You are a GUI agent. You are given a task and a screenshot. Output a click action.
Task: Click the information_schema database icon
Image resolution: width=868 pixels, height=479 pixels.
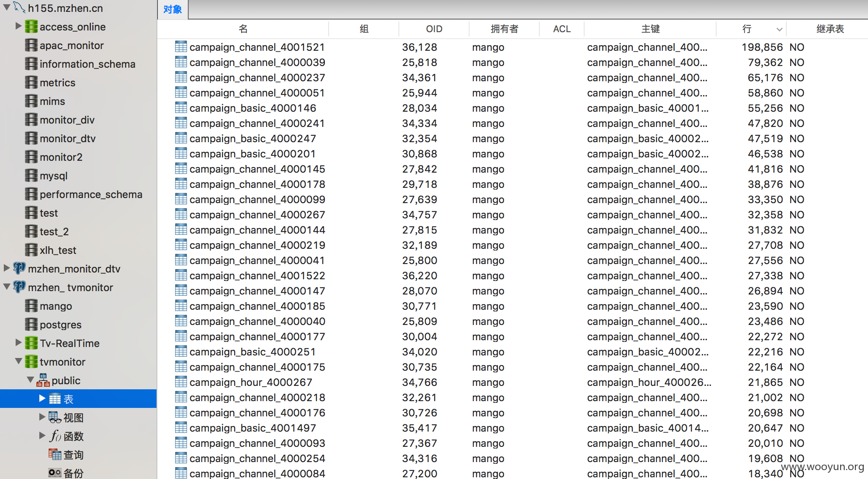click(31, 64)
